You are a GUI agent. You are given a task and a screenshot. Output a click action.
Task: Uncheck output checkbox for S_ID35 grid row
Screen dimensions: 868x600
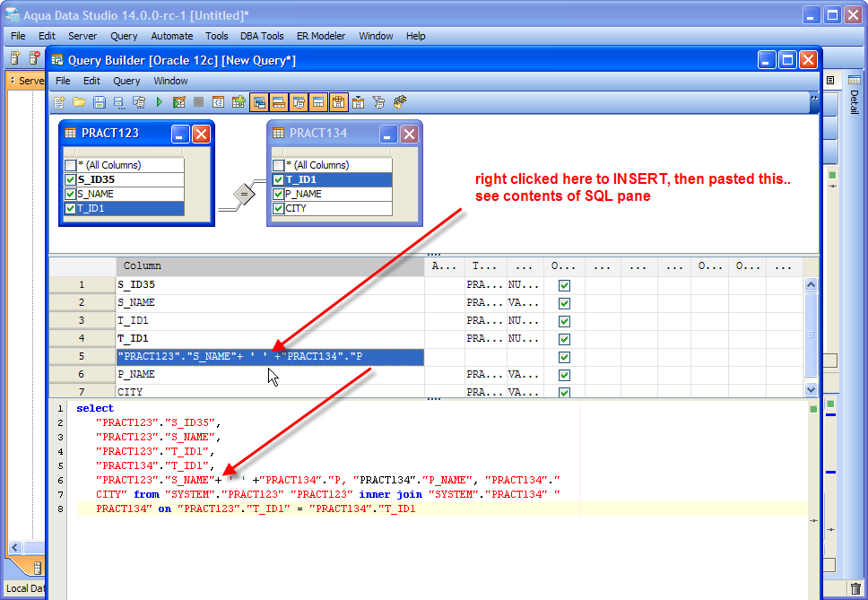click(564, 285)
